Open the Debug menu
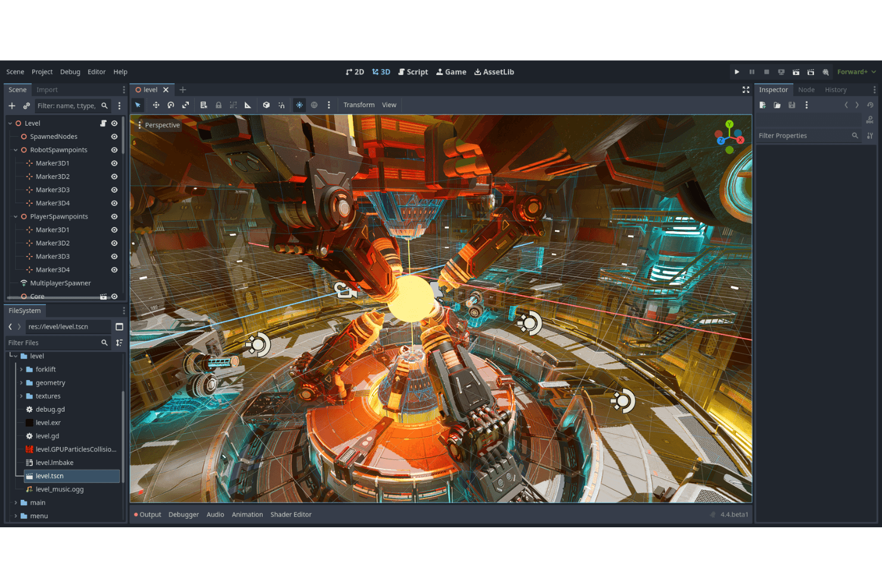The image size is (882, 588). 70,72
